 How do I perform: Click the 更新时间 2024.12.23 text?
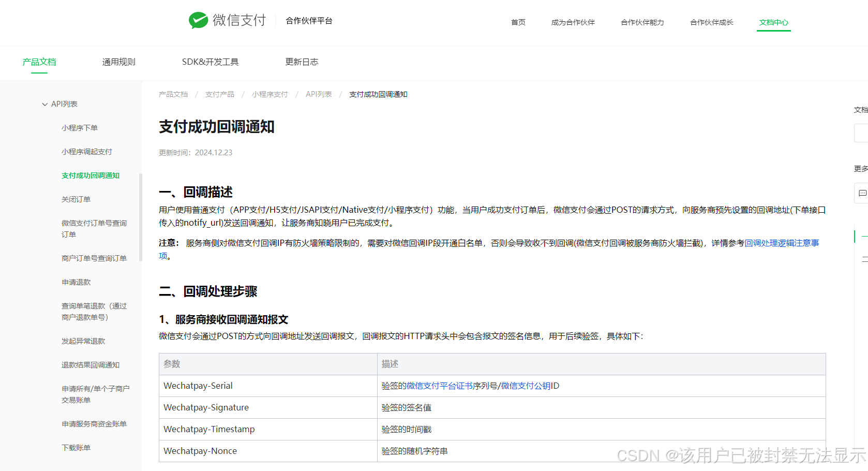196,153
